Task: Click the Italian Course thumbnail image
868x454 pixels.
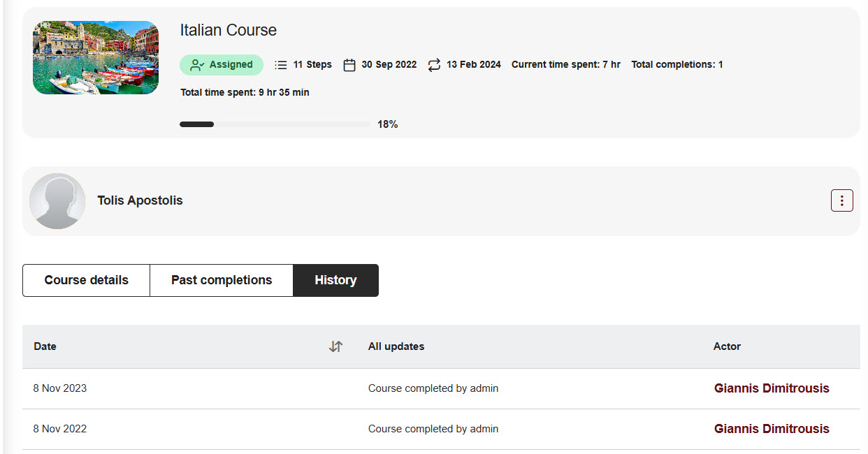Action: point(96,57)
